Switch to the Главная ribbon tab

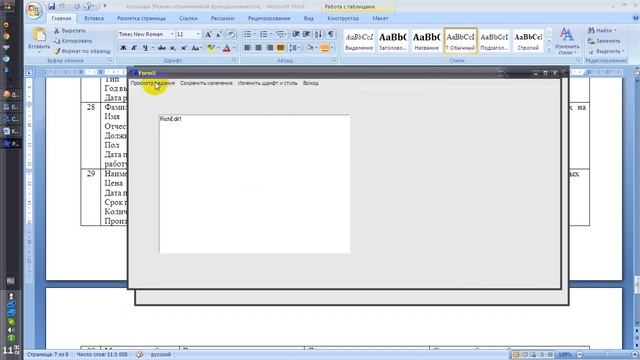pyautogui.click(x=62, y=18)
